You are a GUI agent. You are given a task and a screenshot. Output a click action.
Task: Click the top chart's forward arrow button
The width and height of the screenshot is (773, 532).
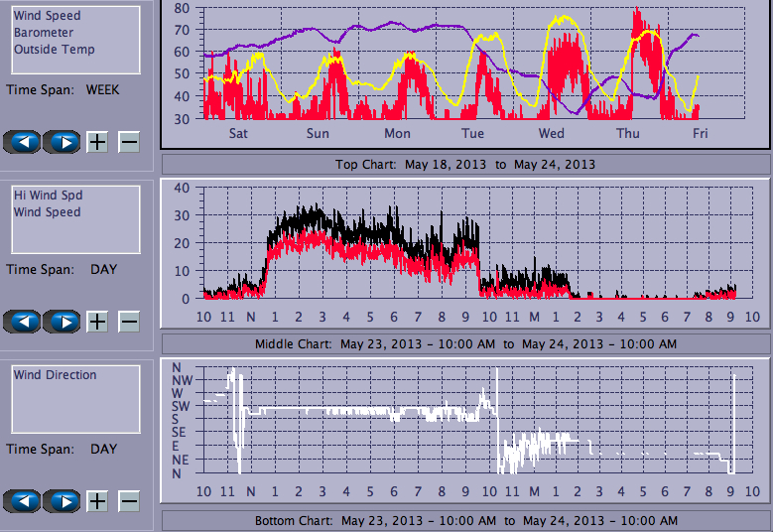point(62,142)
